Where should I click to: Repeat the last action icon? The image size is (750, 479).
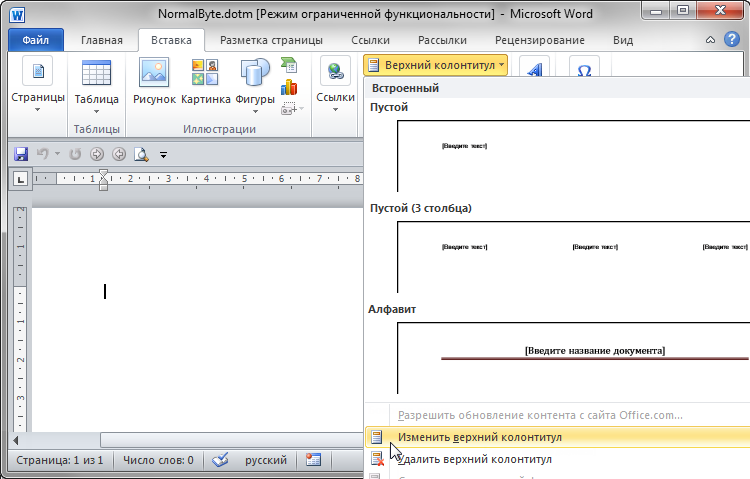click(x=75, y=154)
